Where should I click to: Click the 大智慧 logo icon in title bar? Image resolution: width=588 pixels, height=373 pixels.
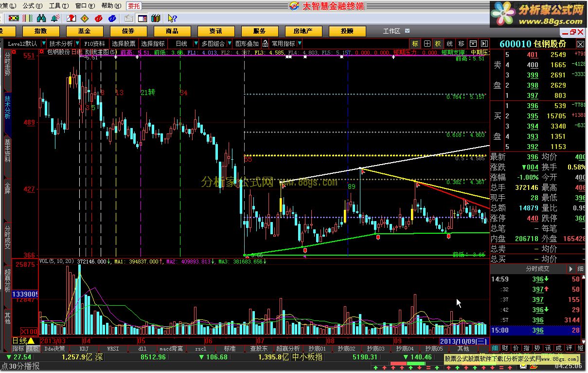click(294, 5)
